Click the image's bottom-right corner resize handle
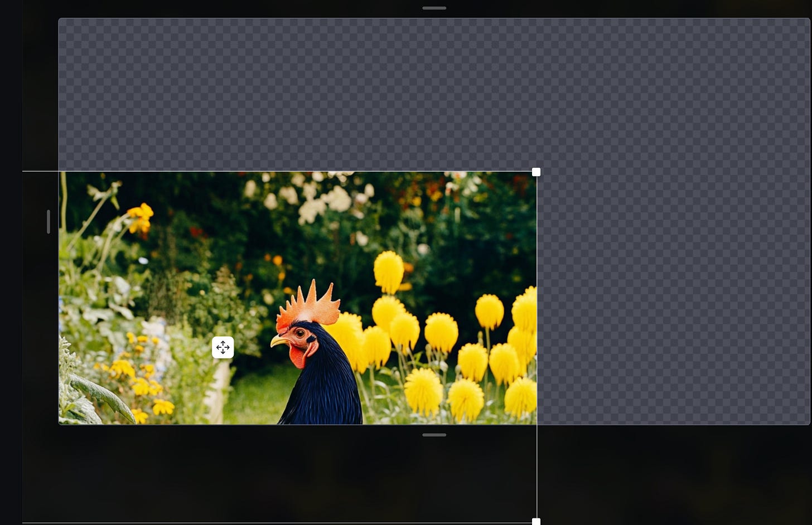 [x=536, y=522]
